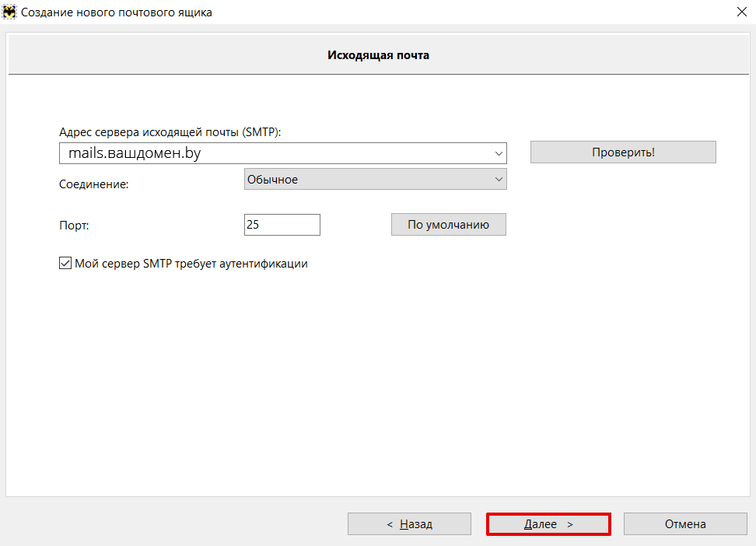Go to next step with Далее
This screenshot has height=546, width=756.
coord(548,523)
